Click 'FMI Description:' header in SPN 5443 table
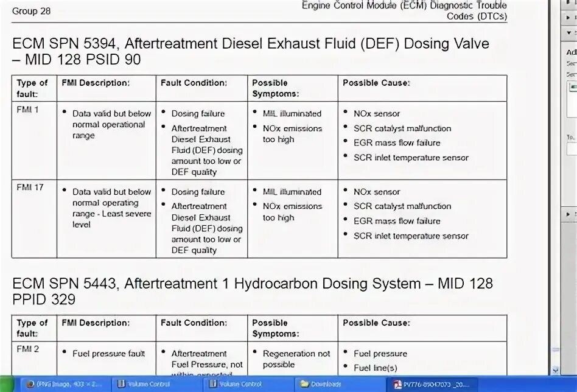 click(x=96, y=323)
